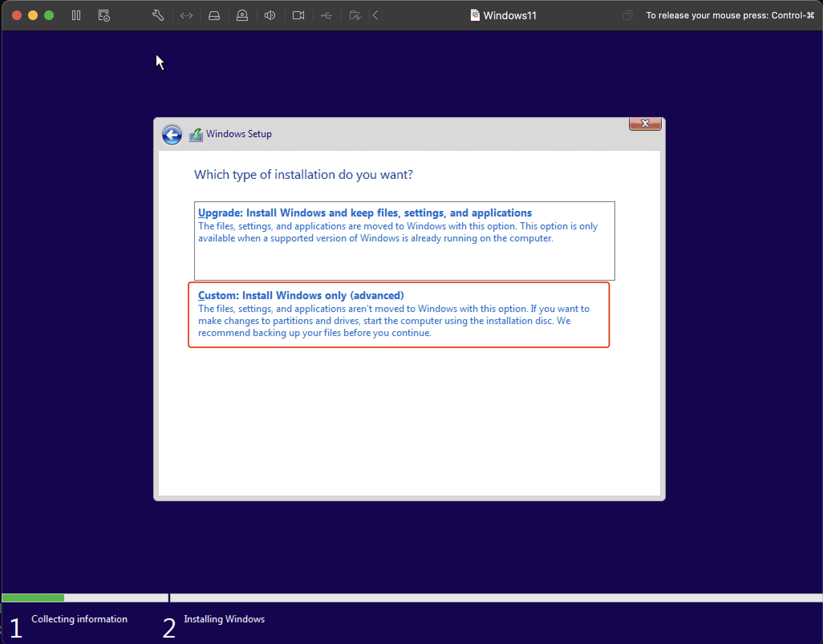823x644 pixels.
Task: Go back in Windows Setup
Action: pyautogui.click(x=172, y=135)
